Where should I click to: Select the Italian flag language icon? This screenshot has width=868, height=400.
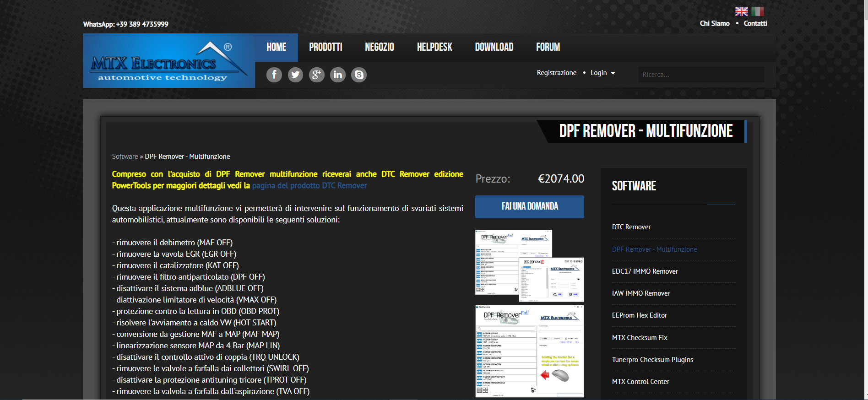point(758,11)
